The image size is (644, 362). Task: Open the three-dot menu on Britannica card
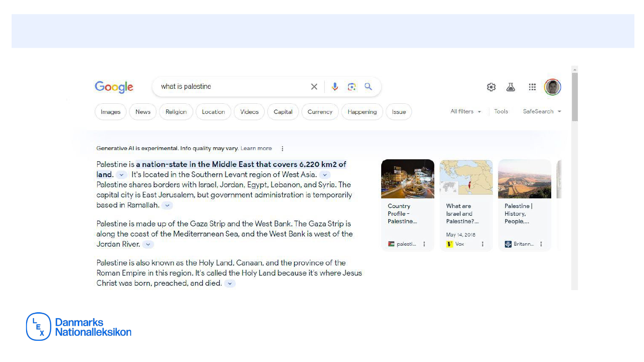[541, 244]
